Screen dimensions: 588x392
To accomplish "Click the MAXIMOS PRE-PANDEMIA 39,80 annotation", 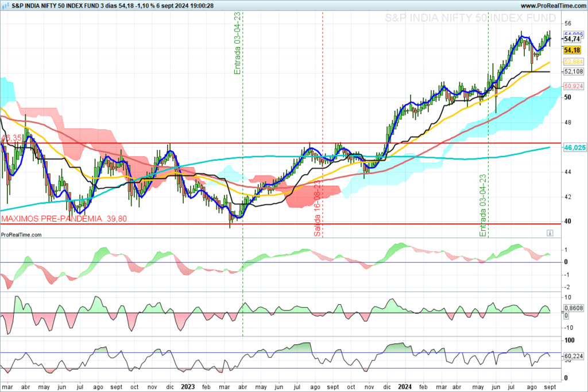I will coord(64,219).
